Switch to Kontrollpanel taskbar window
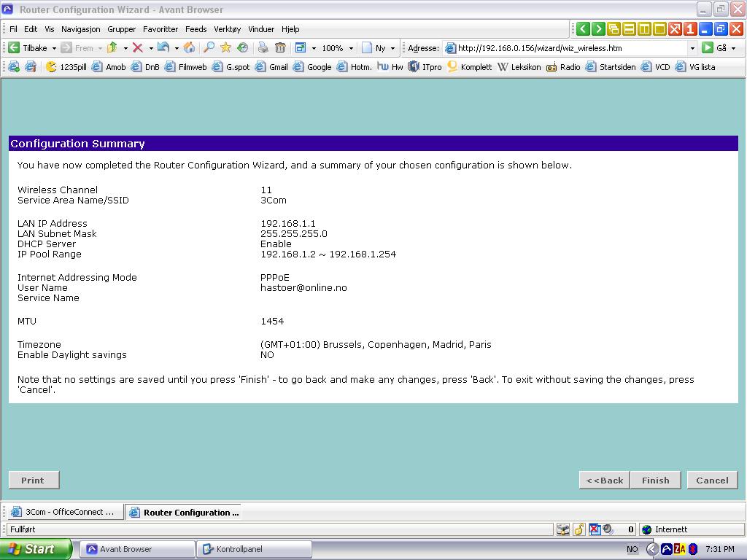 pos(254,549)
